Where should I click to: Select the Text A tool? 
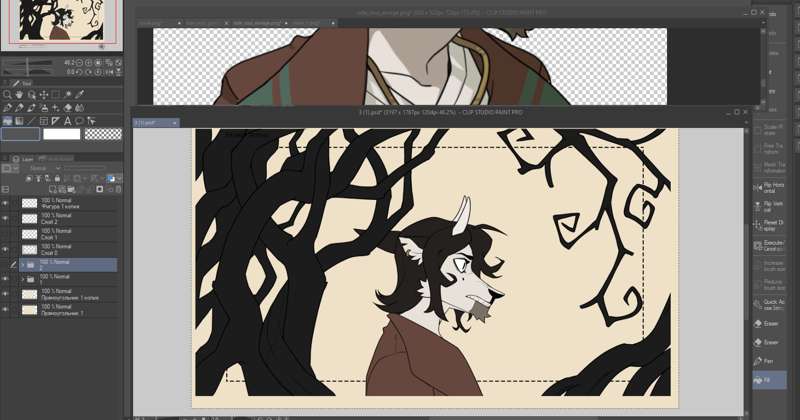[x=67, y=121]
